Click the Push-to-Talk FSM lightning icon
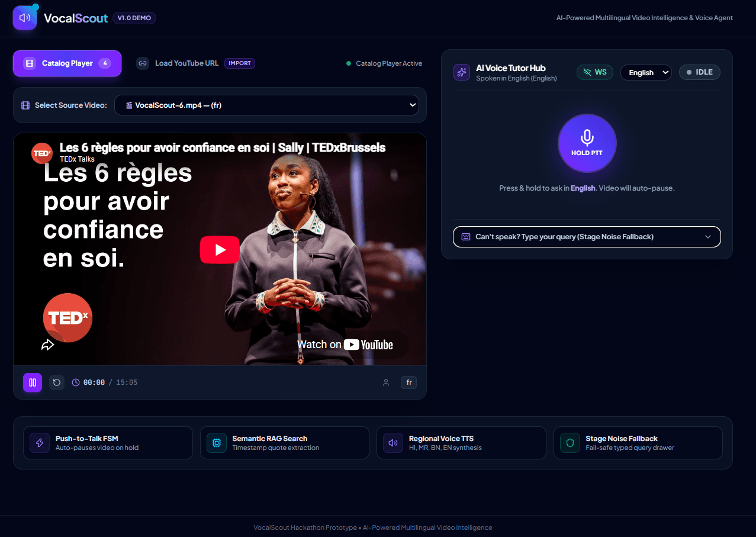This screenshot has width=756, height=537. (x=40, y=443)
